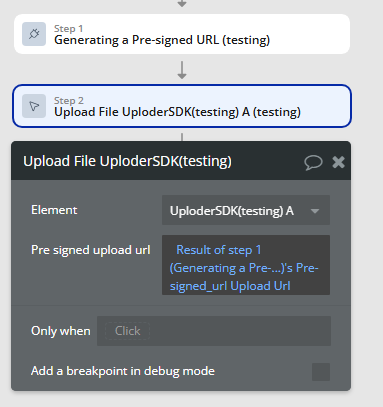Open the comment speech bubble icon
This screenshot has width=383, height=407.
(x=313, y=163)
